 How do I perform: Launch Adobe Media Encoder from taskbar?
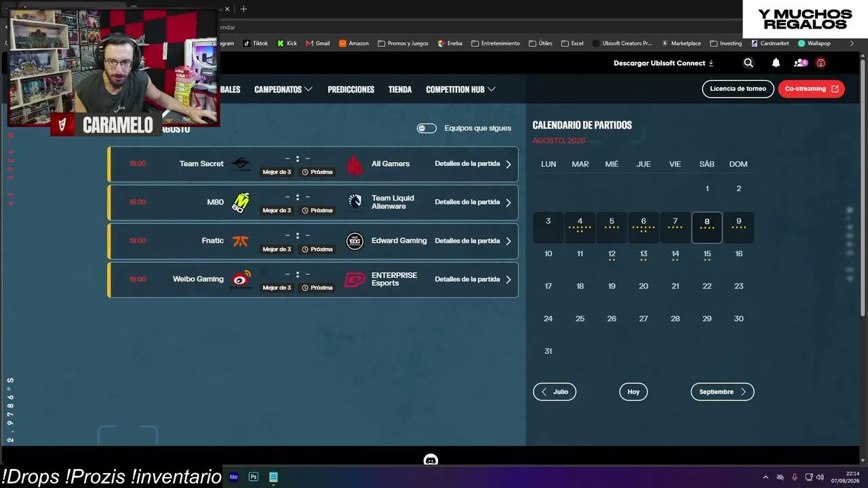point(234,476)
